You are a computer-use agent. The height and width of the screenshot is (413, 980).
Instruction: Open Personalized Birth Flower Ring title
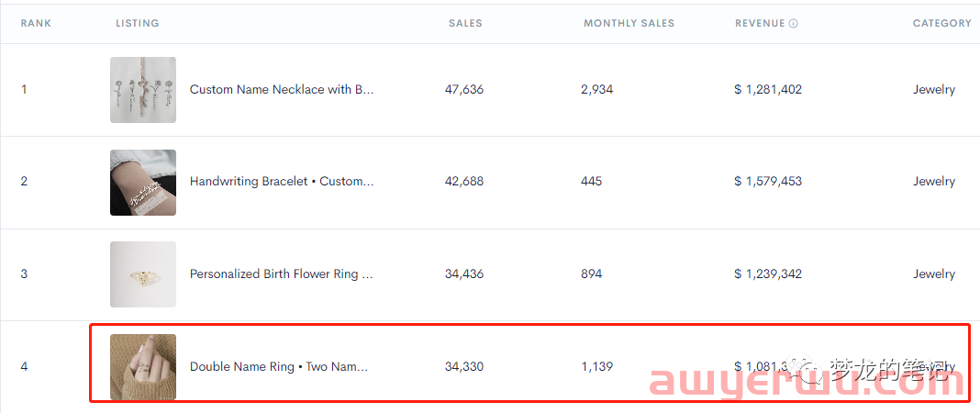coord(282,273)
